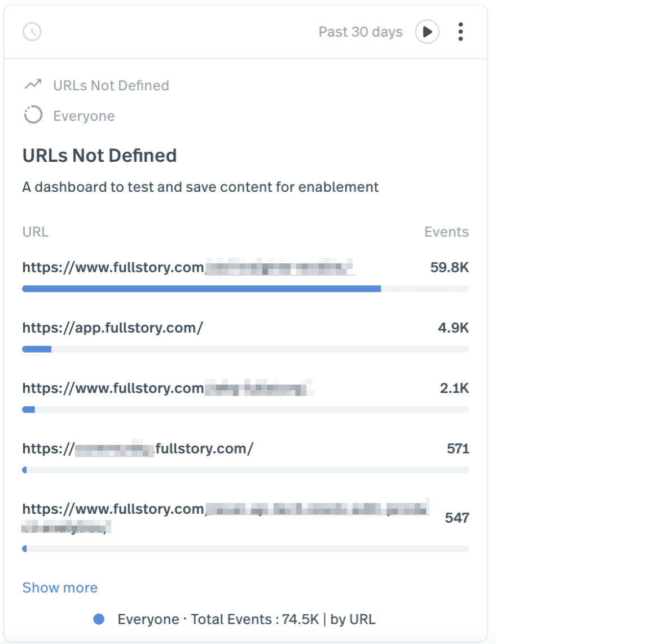Click the progress bar under the top URL
This screenshot has height=644, width=672.
pos(245,289)
